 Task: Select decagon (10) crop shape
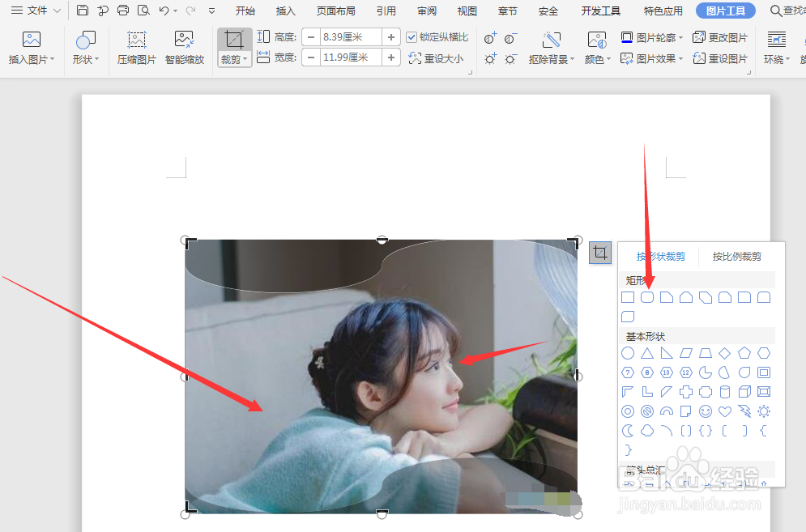(x=667, y=372)
